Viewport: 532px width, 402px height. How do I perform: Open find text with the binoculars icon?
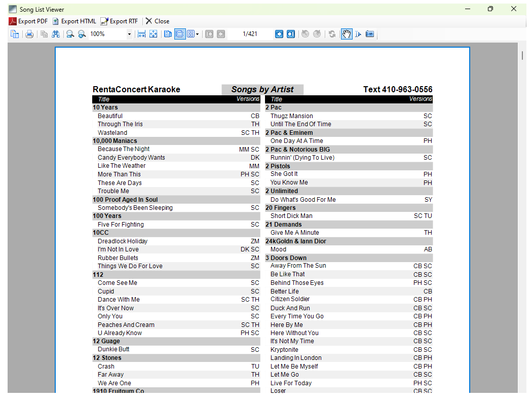[x=56, y=34]
